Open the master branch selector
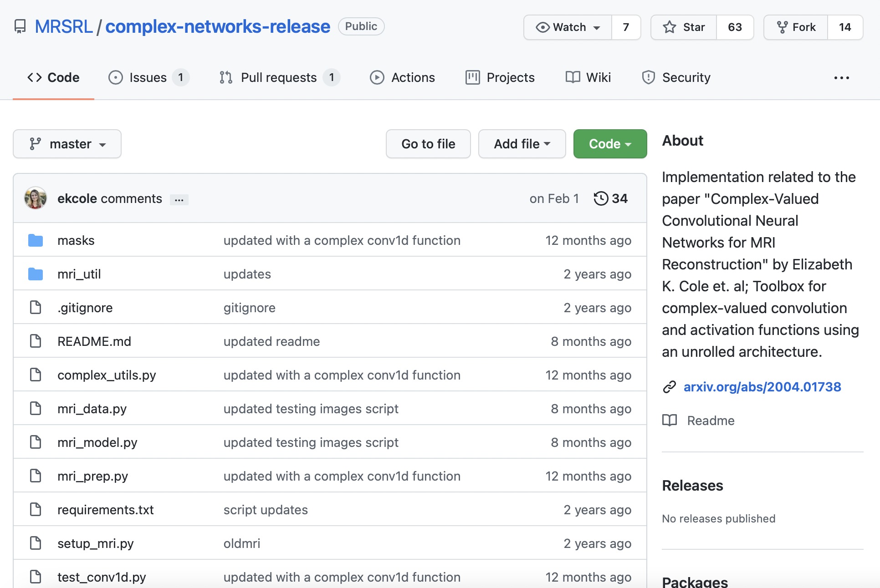The width and height of the screenshot is (880, 588). [67, 144]
